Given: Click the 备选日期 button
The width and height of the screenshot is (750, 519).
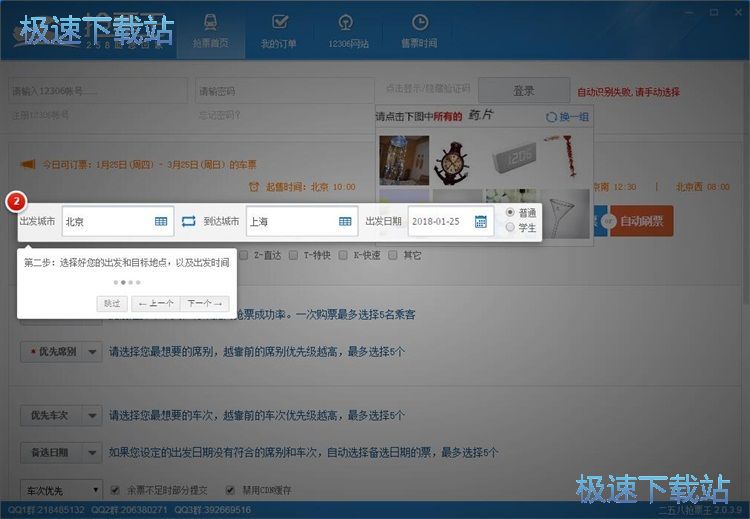Looking at the screenshot, I should coord(52,453).
